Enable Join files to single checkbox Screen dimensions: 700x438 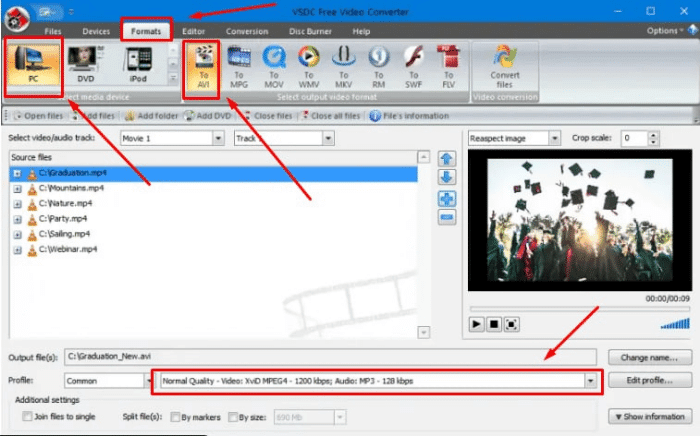pos(27,417)
